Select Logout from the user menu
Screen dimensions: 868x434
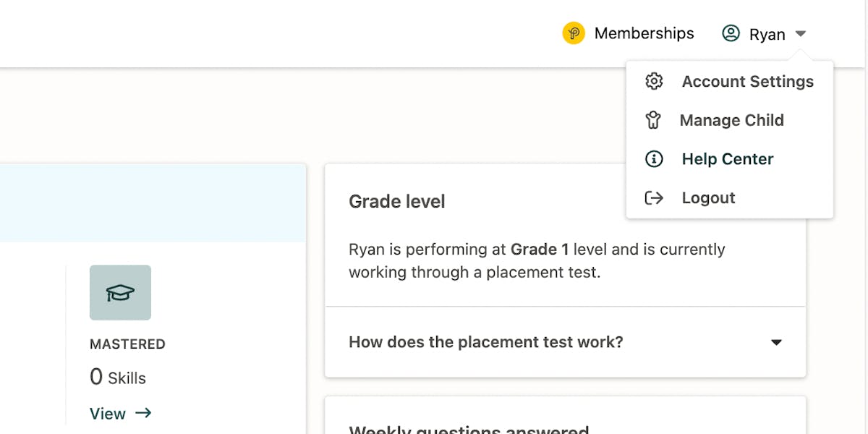pos(708,198)
